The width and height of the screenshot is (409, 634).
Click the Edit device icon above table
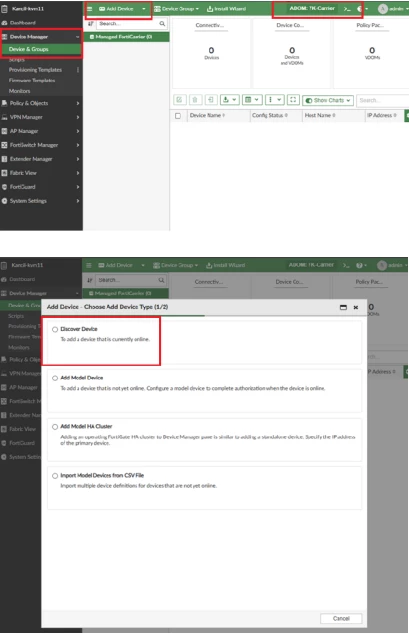(x=179, y=99)
